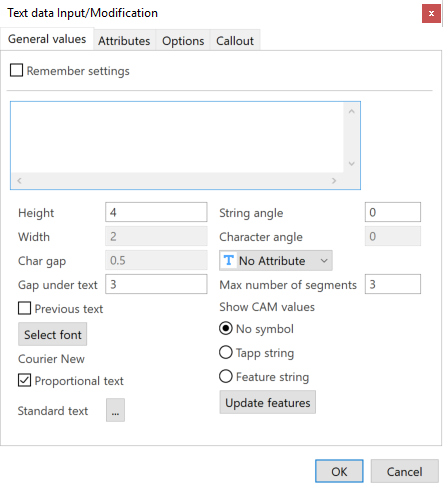Click the text area scroll down arrow
443x496 pixels.
click(x=351, y=163)
